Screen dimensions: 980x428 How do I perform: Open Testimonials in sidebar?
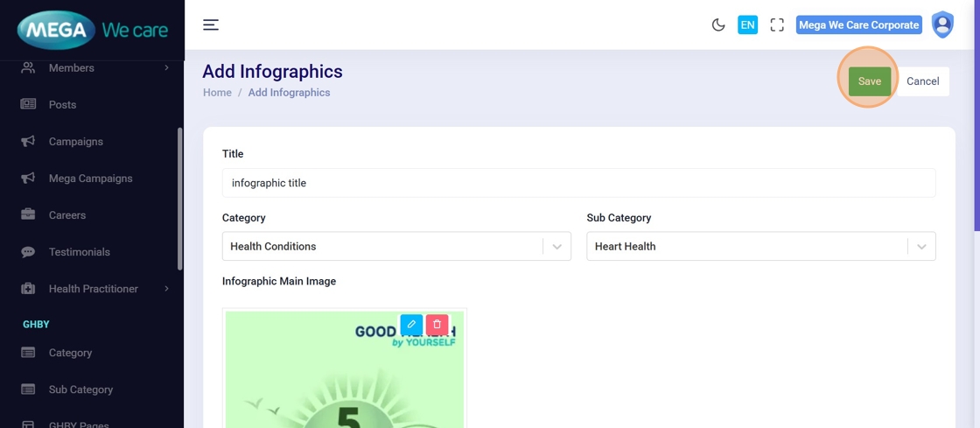tap(79, 252)
